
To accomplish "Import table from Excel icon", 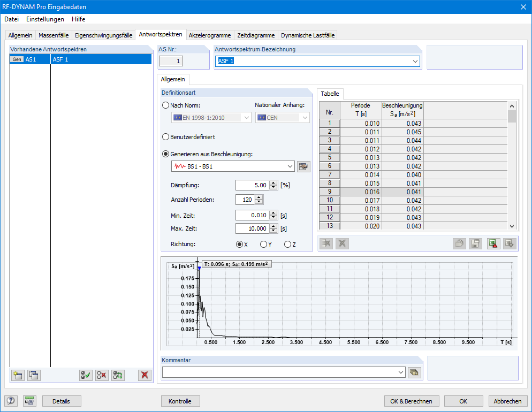I will tap(510, 243).
